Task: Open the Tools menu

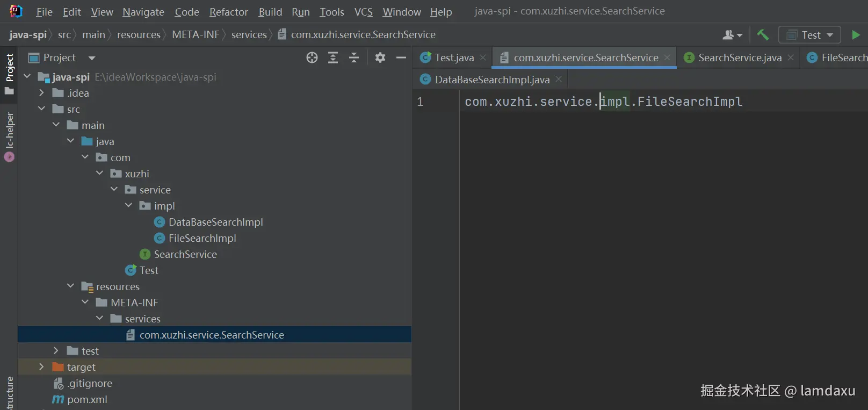Action: tap(332, 12)
